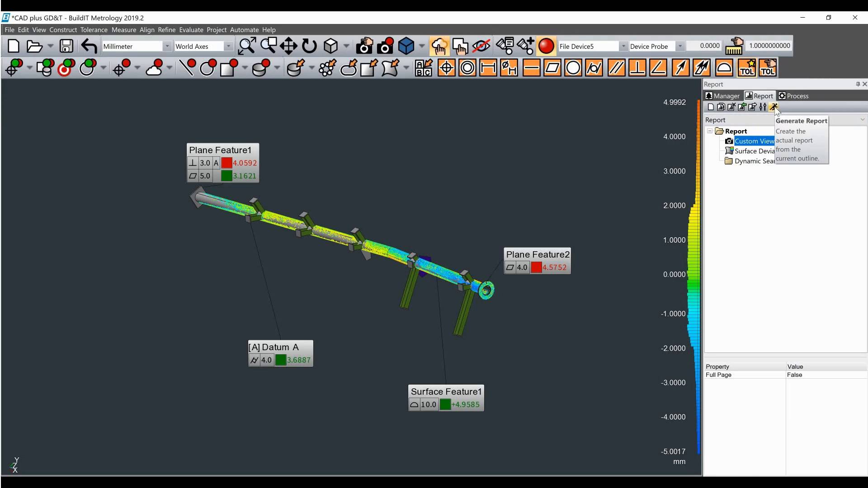This screenshot has width=868, height=488.
Task: Click the Straightness tolerance line icon
Action: coord(531,68)
